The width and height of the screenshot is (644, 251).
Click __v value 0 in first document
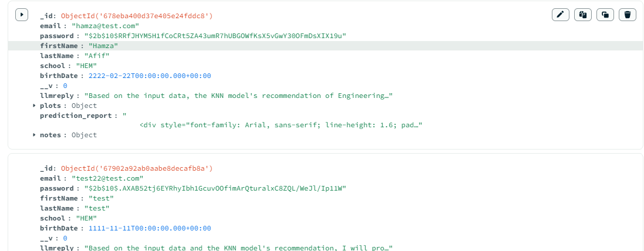(65, 86)
